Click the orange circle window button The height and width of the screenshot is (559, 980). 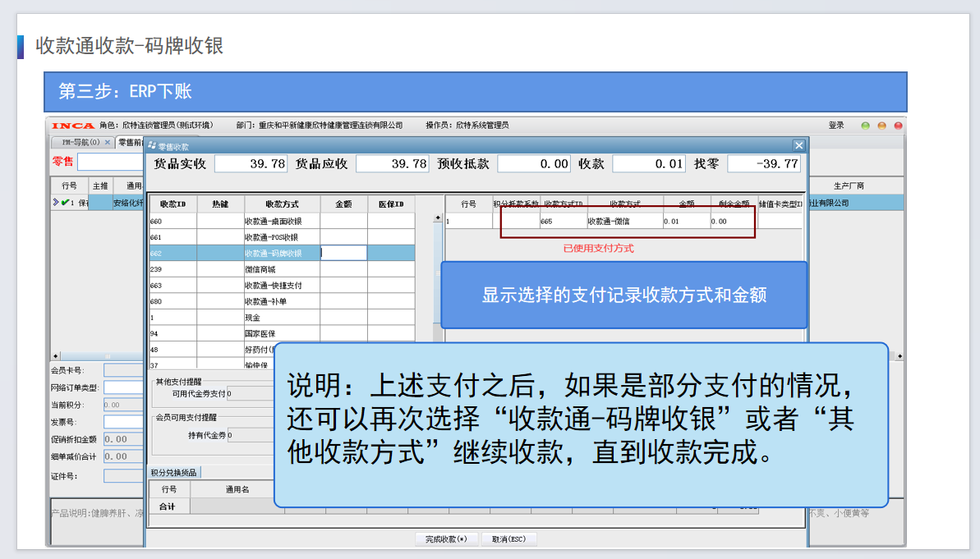click(882, 126)
